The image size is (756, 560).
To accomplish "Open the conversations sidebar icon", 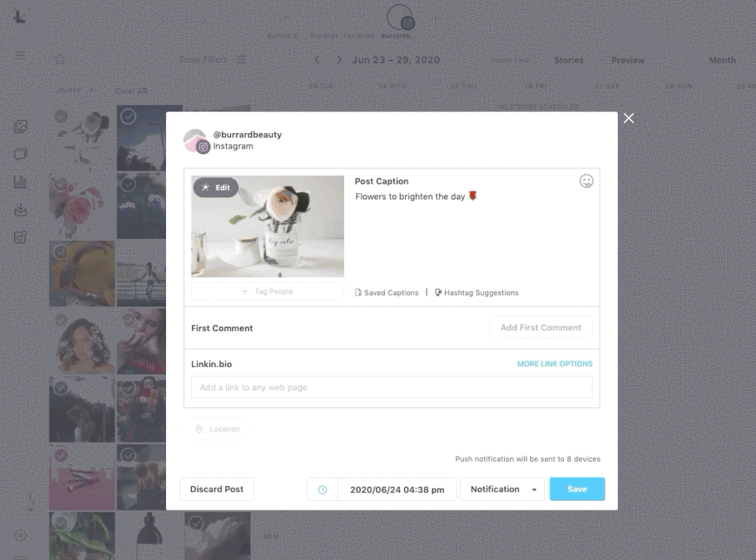I will pyautogui.click(x=20, y=154).
